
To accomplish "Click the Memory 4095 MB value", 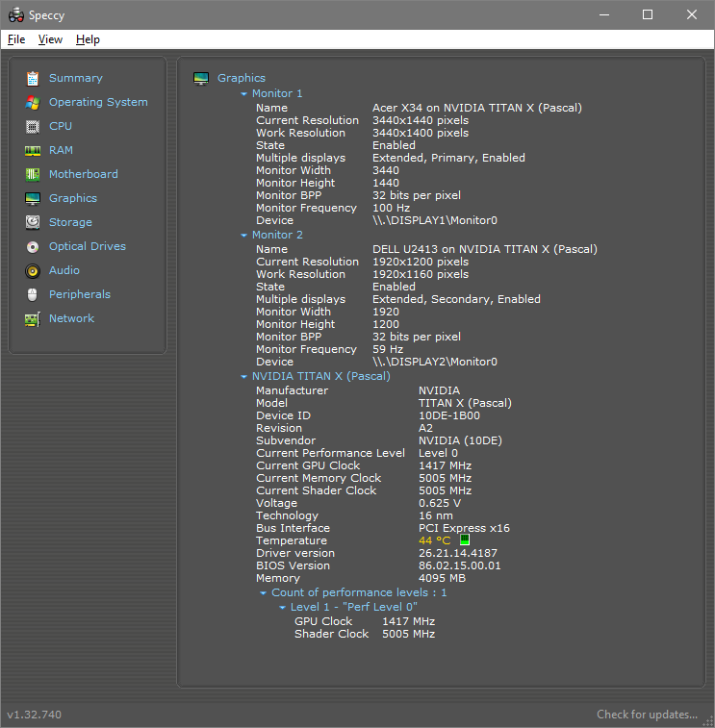I will pyautogui.click(x=442, y=579).
